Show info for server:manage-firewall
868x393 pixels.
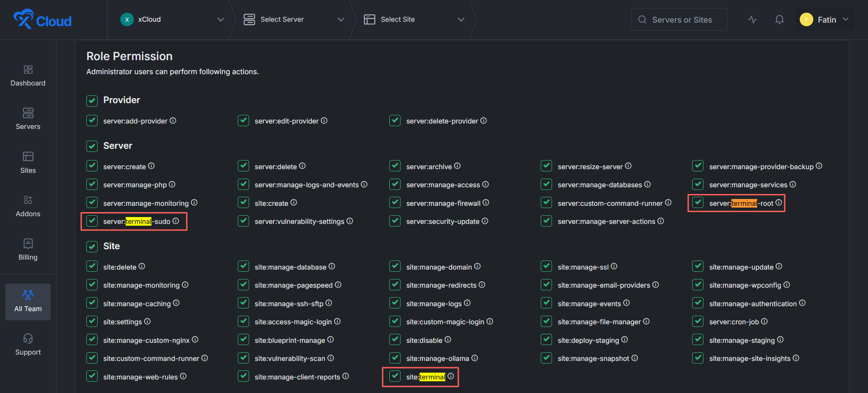[486, 203]
